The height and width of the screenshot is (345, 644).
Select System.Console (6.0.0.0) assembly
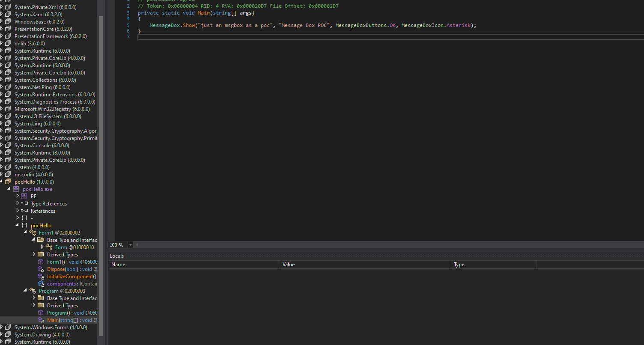[42, 146]
